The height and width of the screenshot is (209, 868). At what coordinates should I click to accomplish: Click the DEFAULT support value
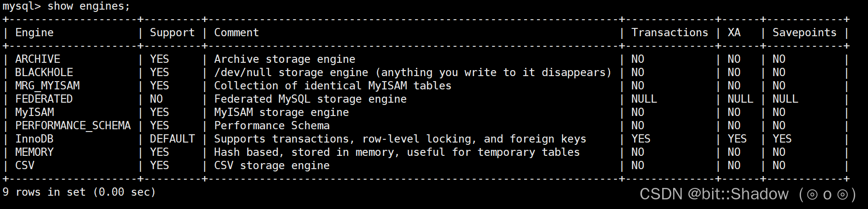pos(172,139)
